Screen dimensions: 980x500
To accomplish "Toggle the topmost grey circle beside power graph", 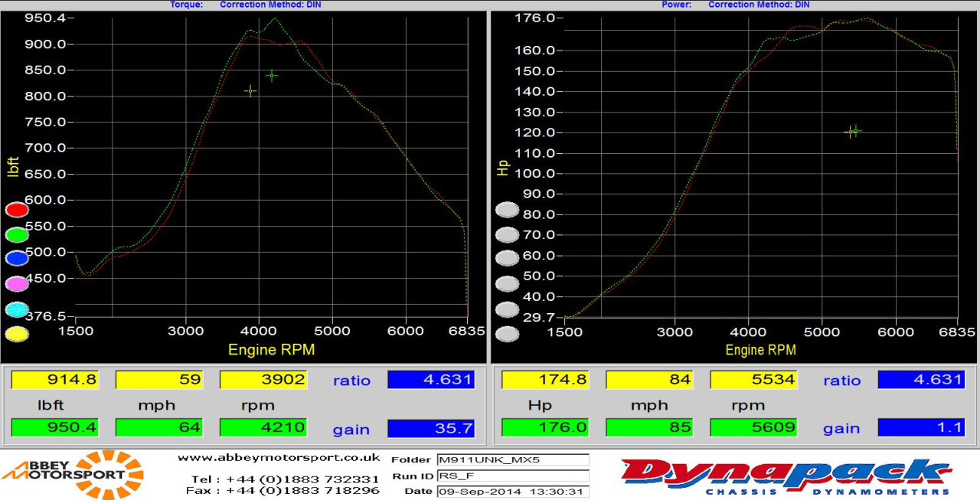I will coord(507,210).
